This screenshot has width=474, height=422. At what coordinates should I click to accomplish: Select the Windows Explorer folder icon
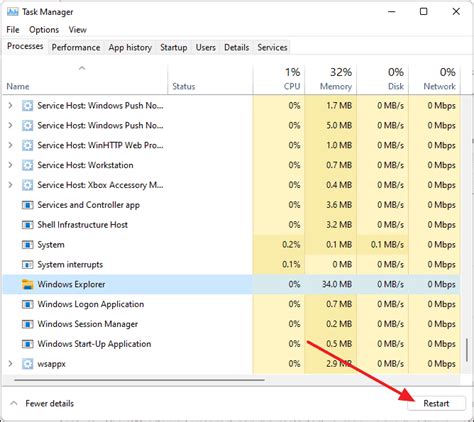27,284
